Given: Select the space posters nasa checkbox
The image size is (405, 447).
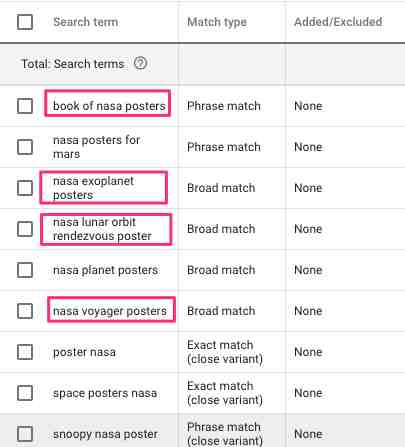Looking at the screenshot, I should pos(25,393).
